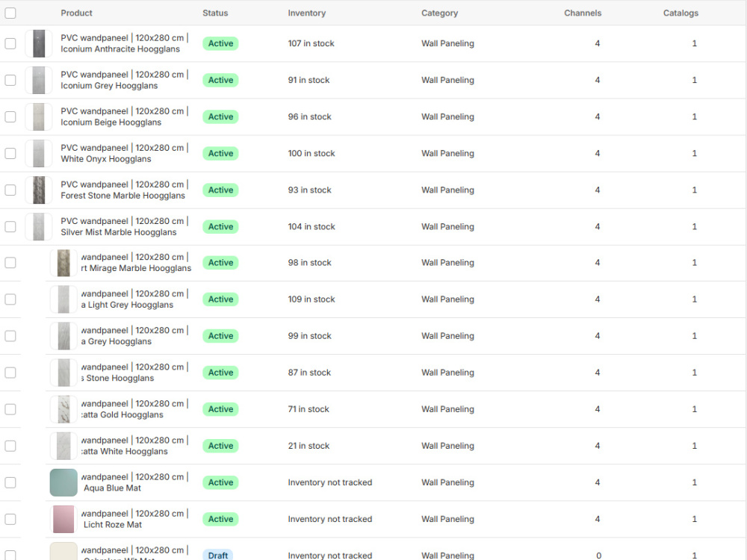747x560 pixels.
Task: Click "93 in stock" inventory cell
Action: (x=310, y=190)
